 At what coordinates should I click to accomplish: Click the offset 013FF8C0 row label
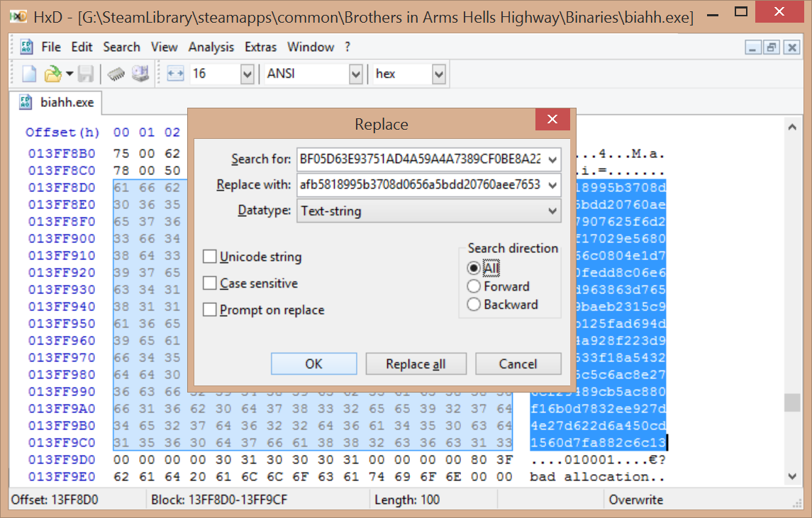62,170
